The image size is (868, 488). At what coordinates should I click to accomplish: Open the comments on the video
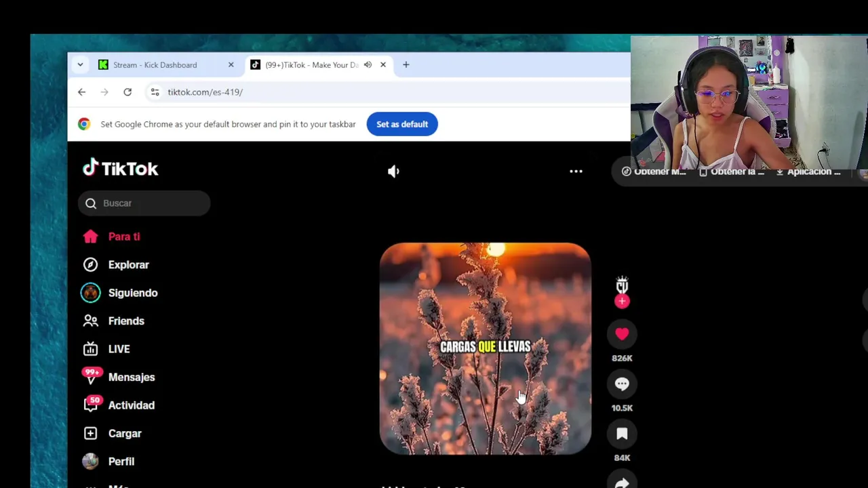point(622,384)
